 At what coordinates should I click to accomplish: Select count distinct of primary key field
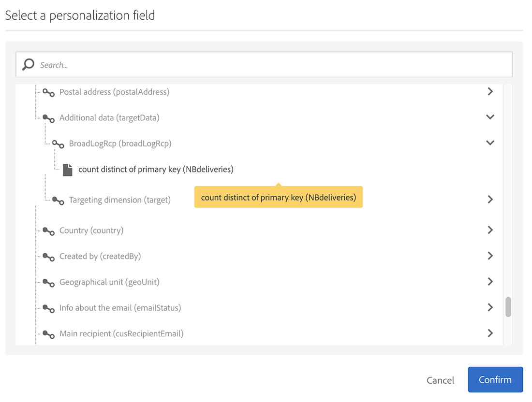pyautogui.click(x=156, y=170)
